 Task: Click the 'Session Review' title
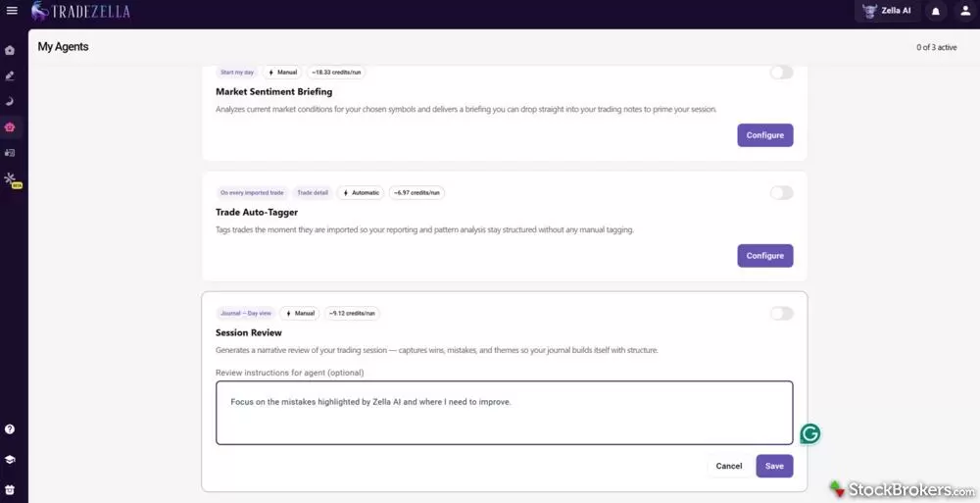(249, 332)
